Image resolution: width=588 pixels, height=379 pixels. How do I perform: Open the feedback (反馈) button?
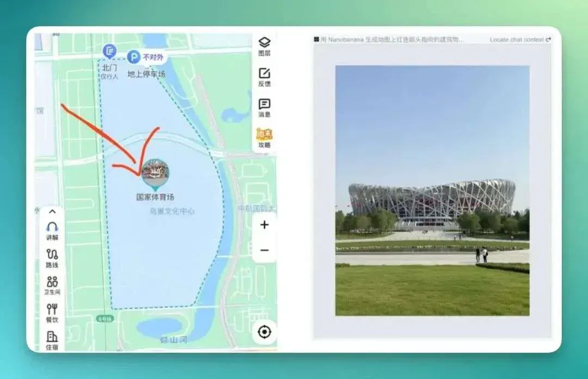265,77
